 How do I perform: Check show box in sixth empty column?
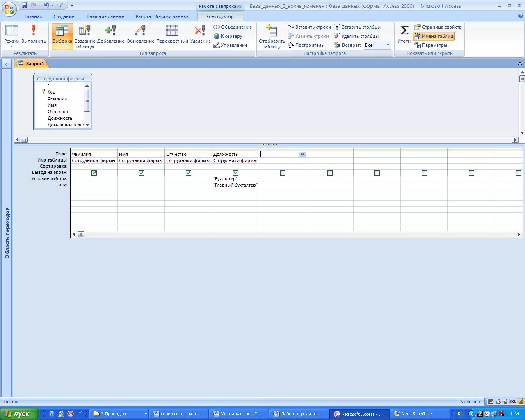click(x=330, y=173)
